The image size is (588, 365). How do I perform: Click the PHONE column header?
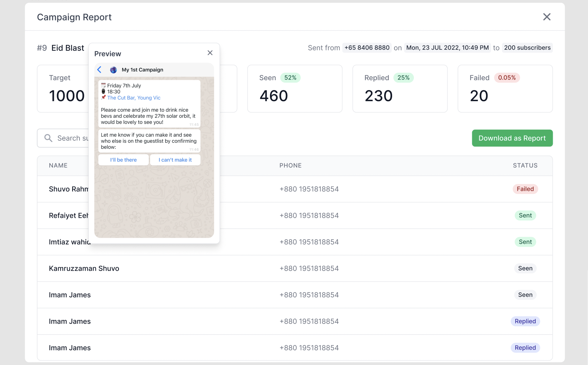click(x=290, y=166)
